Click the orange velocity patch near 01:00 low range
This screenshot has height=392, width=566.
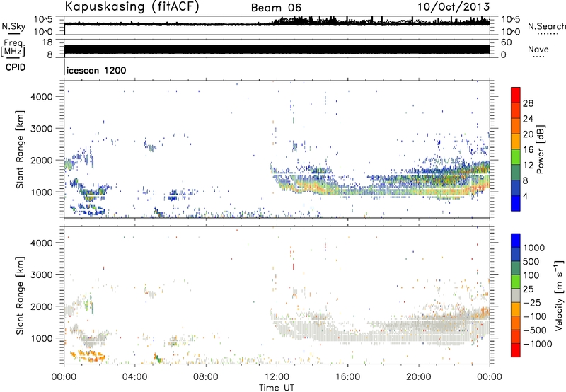pyautogui.click(x=88, y=355)
